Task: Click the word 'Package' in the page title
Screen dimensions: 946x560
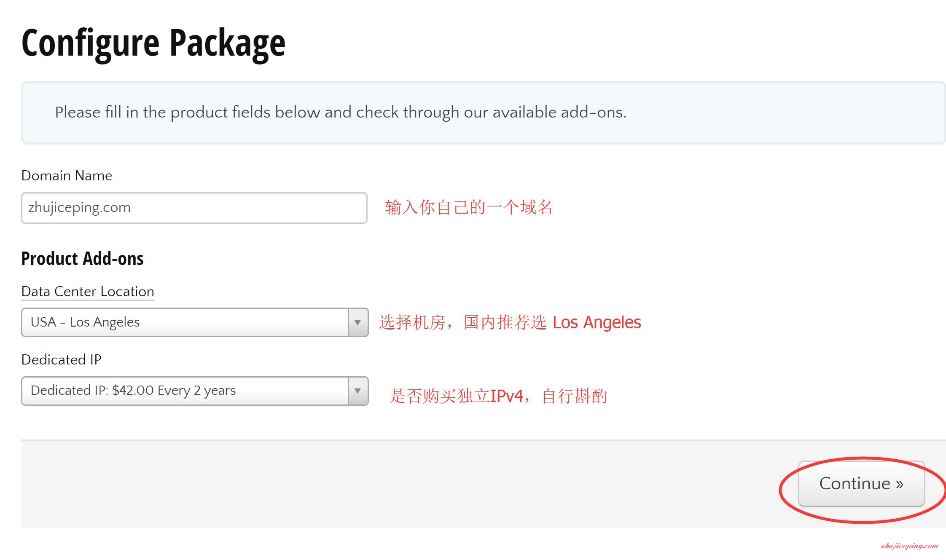Action: [x=228, y=44]
